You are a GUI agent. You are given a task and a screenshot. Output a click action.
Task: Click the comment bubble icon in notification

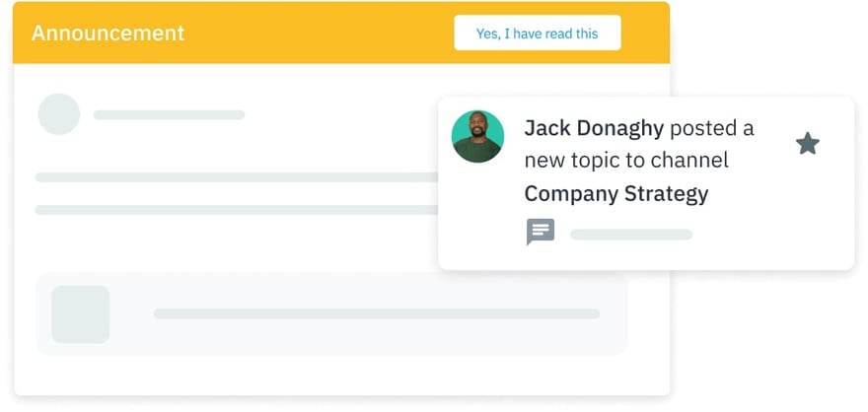(540, 233)
